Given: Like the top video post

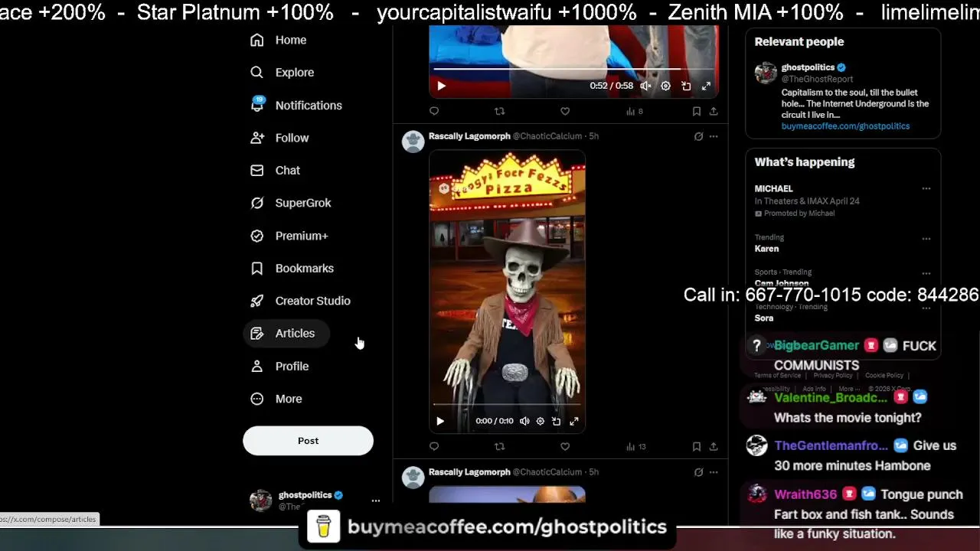Looking at the screenshot, I should 565,112.
